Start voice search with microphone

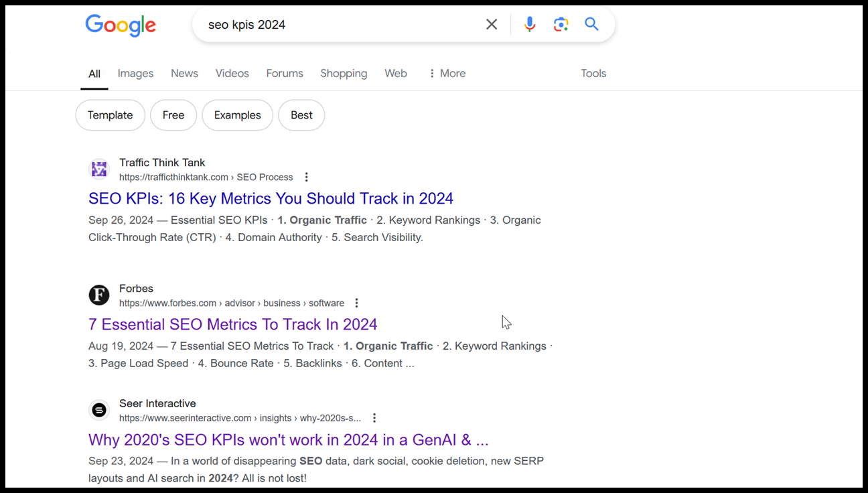click(x=530, y=25)
